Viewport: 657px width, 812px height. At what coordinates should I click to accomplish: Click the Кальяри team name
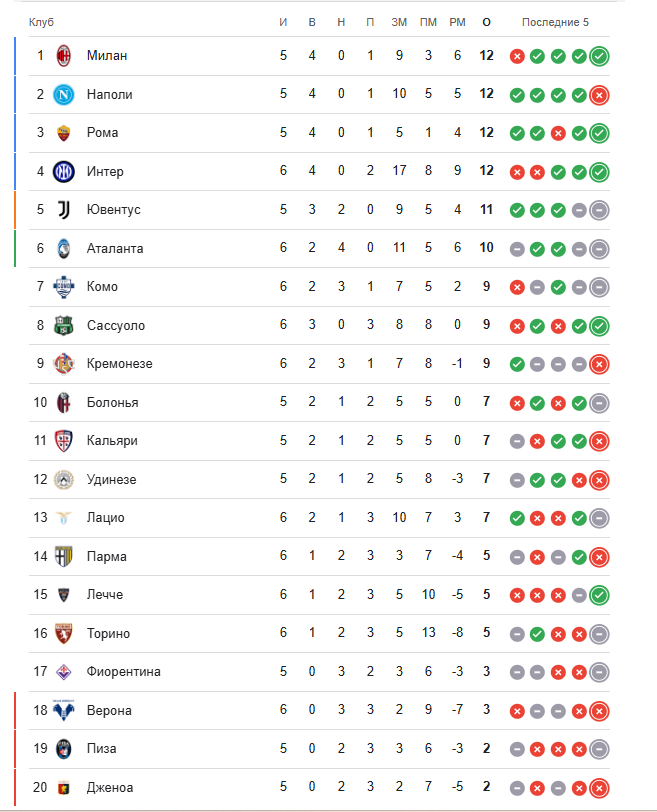(112, 441)
